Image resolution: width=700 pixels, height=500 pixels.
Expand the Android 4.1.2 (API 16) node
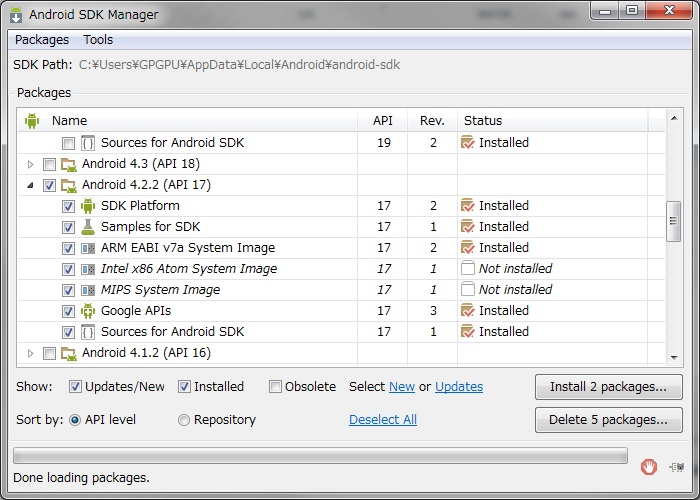tap(30, 353)
